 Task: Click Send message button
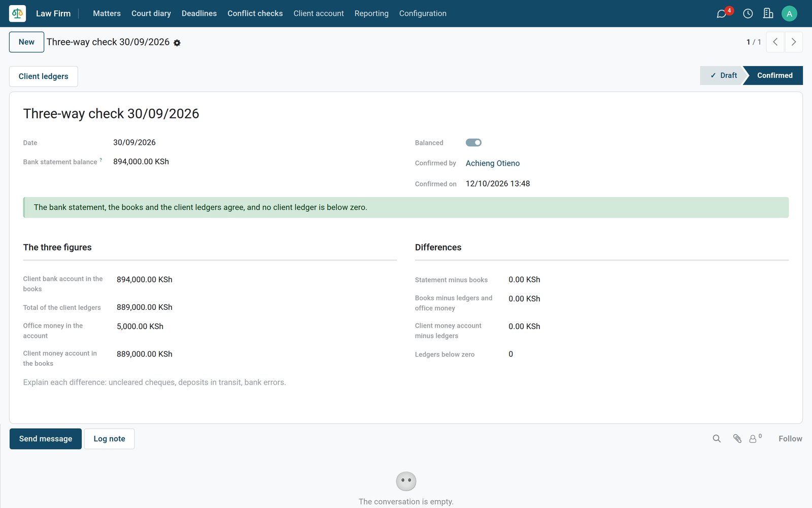pyautogui.click(x=46, y=439)
